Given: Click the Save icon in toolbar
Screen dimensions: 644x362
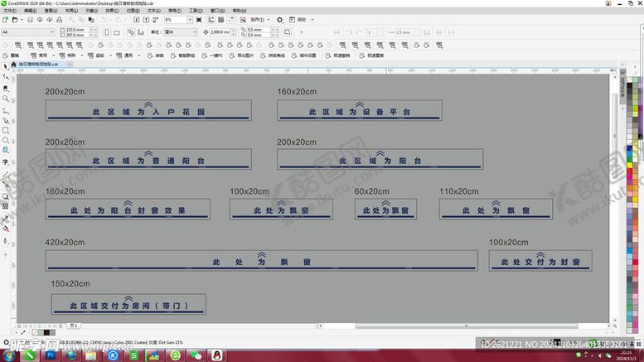Looking at the screenshot, I should point(30,20).
